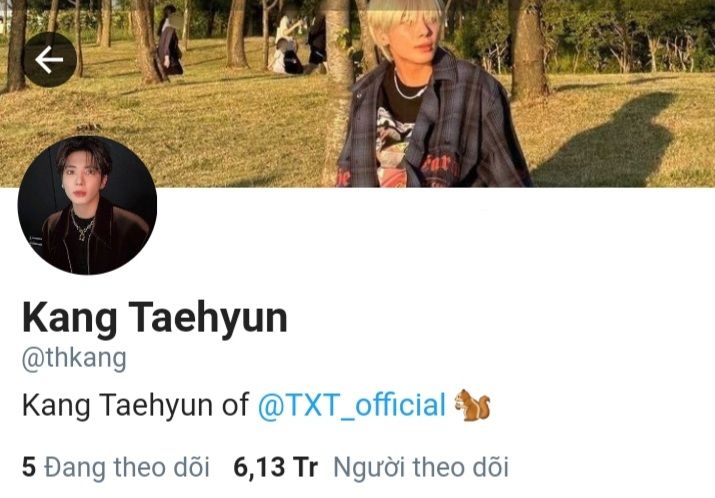Open the @TXT_official mention link

pos(352,405)
